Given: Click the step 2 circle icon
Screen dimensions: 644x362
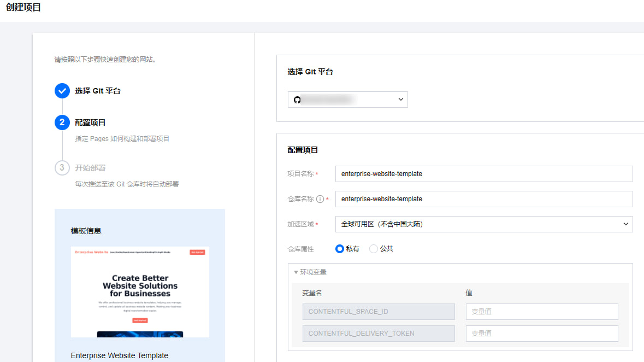Looking at the screenshot, I should 62,122.
